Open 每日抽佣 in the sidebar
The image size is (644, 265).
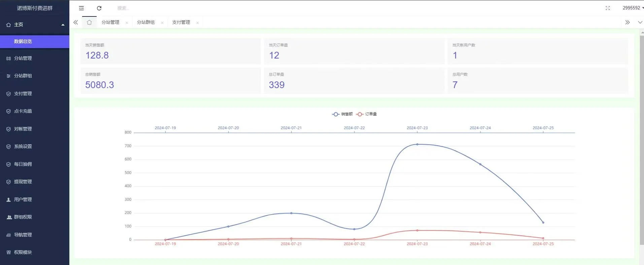pyautogui.click(x=35, y=164)
